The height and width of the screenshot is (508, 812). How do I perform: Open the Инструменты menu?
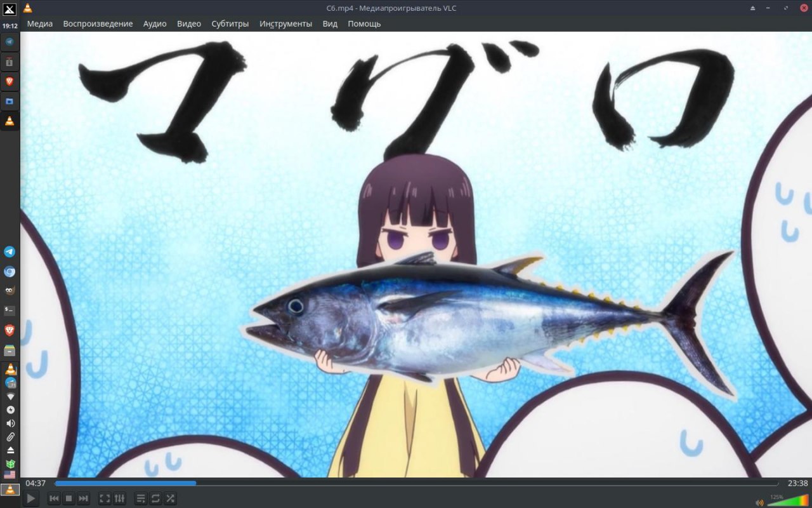tap(285, 23)
